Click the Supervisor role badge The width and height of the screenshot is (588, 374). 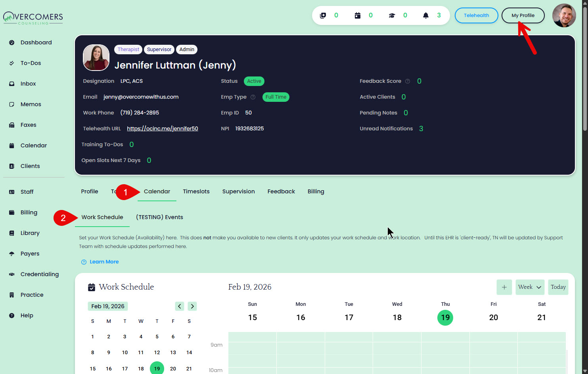click(159, 50)
